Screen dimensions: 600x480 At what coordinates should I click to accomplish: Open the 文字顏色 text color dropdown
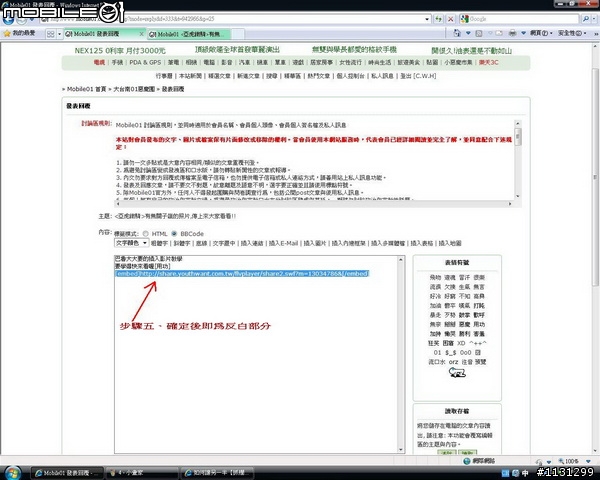tap(131, 243)
